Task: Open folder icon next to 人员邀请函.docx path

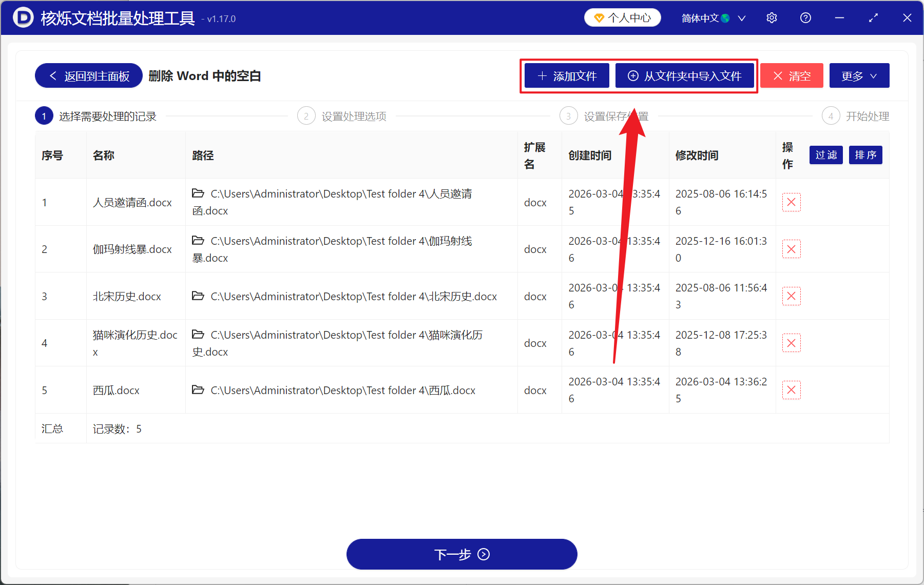Action: pyautogui.click(x=198, y=193)
